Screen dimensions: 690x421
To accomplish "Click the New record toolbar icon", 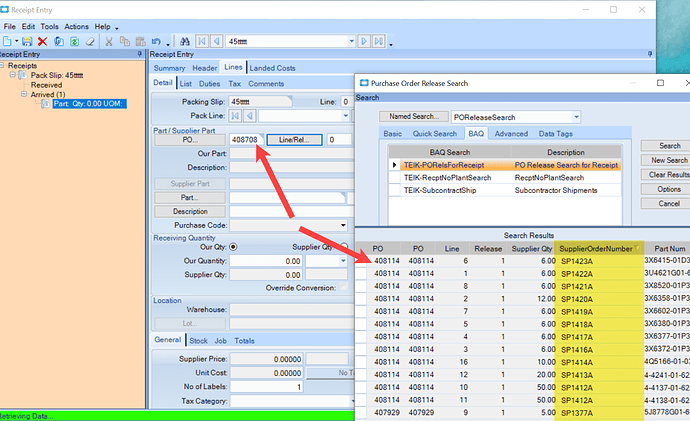I will (7, 41).
